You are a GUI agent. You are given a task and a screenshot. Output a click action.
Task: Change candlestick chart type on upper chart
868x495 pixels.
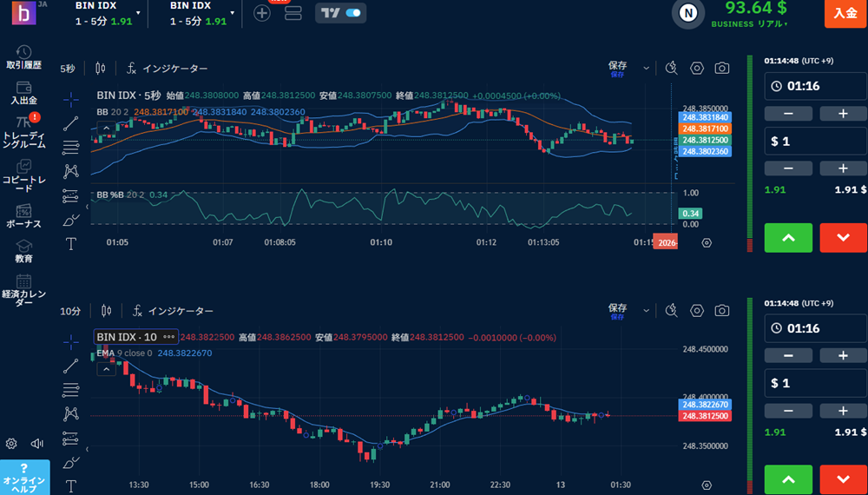101,68
